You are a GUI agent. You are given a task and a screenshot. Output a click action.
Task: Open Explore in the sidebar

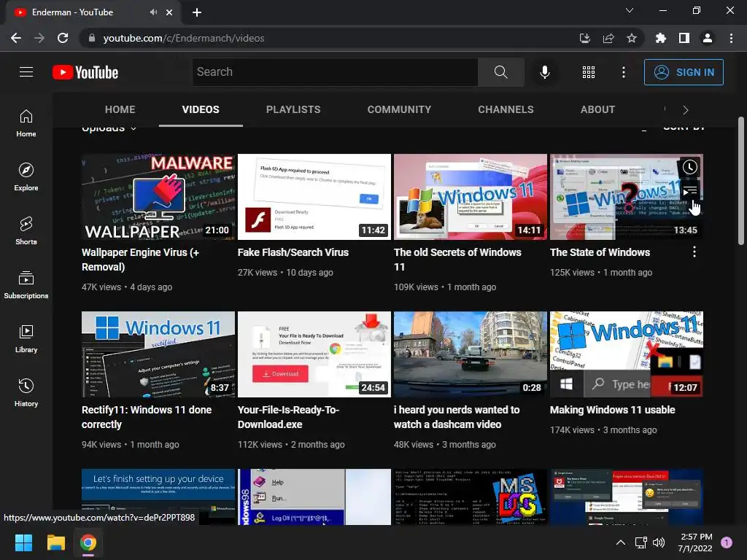[x=26, y=177]
